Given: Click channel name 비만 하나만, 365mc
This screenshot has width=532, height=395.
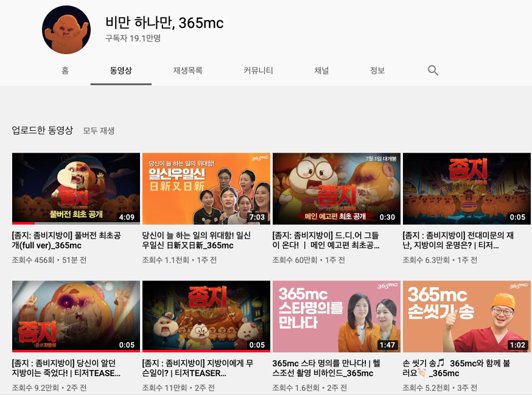Looking at the screenshot, I should [164, 23].
